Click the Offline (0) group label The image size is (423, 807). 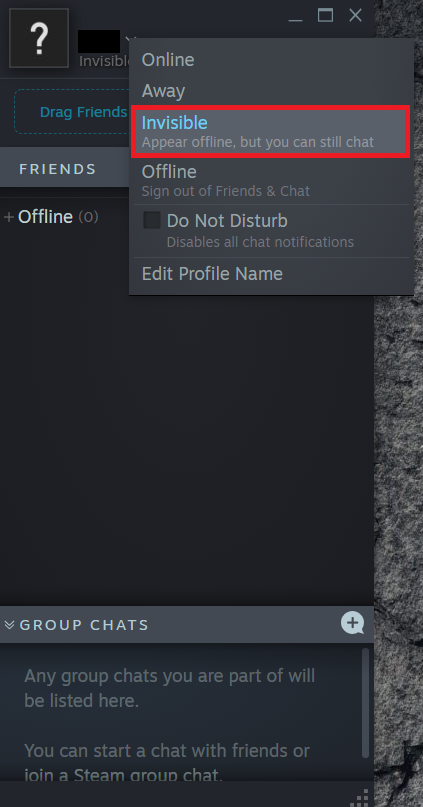click(x=58, y=217)
